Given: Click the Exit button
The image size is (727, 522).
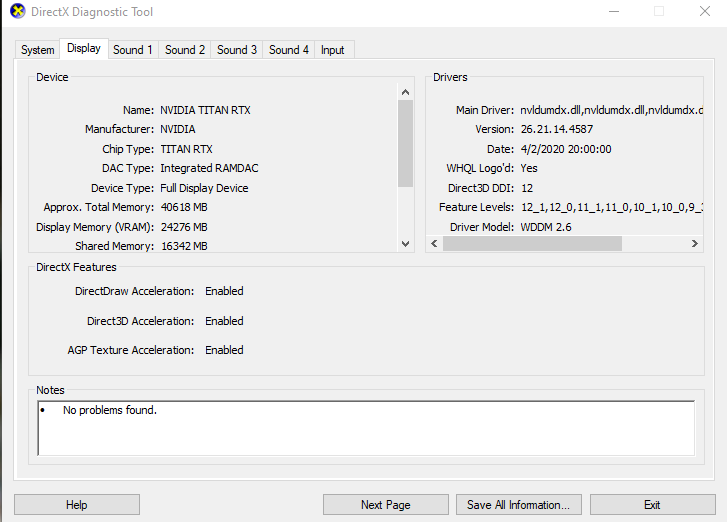Looking at the screenshot, I should [x=652, y=504].
